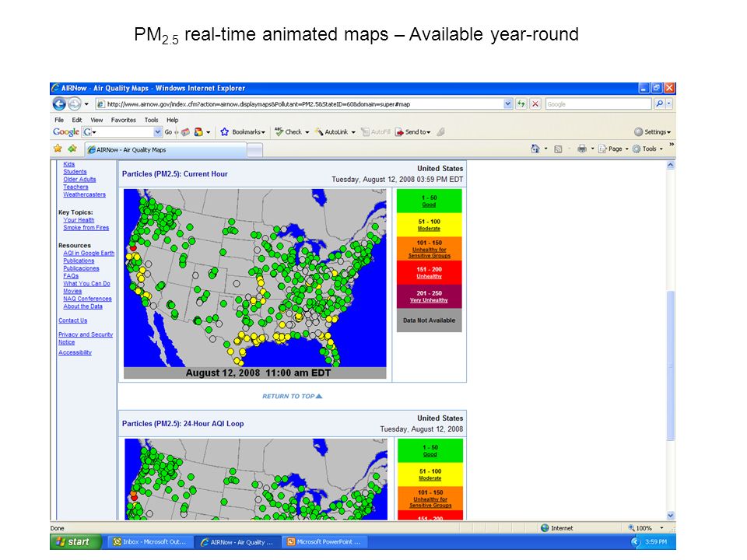Image resolution: width=747 pixels, height=560 pixels.
Task: Click the Home icon in command bar
Action: pos(535,149)
